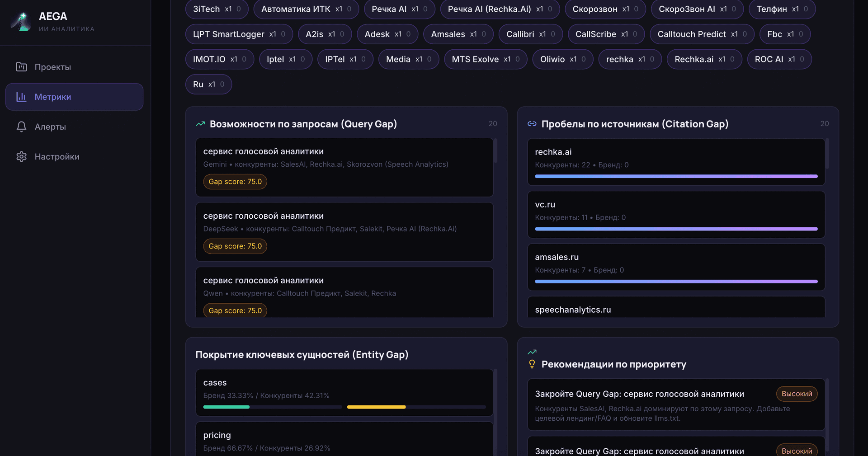
Task: Open settings using the gear icon
Action: point(21,156)
